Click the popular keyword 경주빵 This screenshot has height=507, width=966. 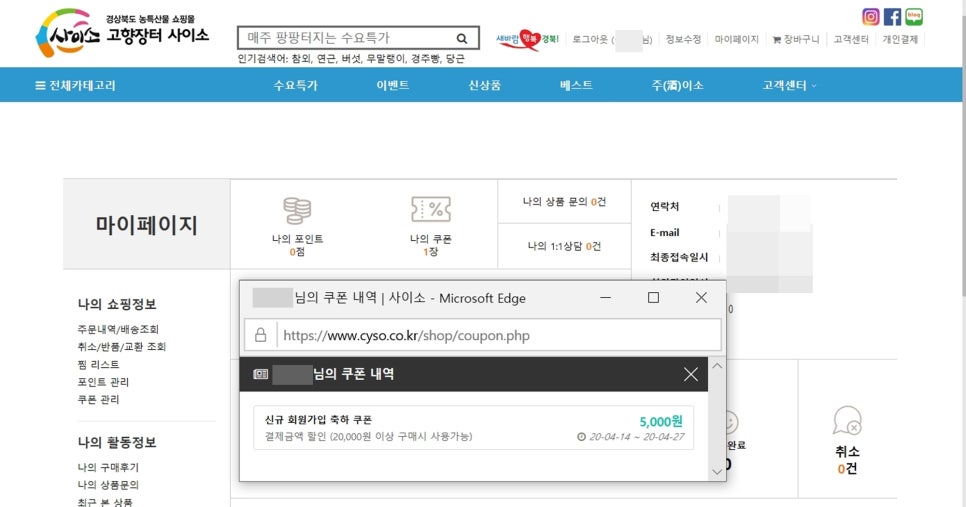tap(425, 59)
